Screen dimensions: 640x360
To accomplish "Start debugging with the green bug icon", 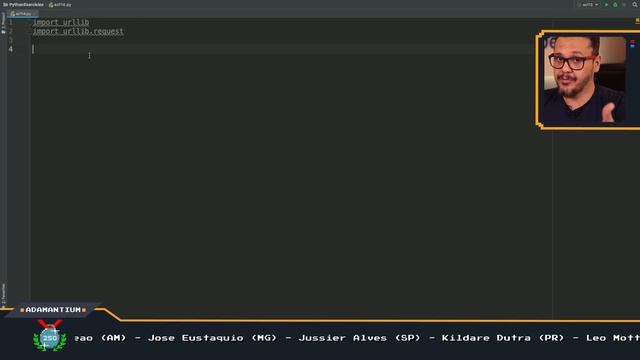I will 615,5.
